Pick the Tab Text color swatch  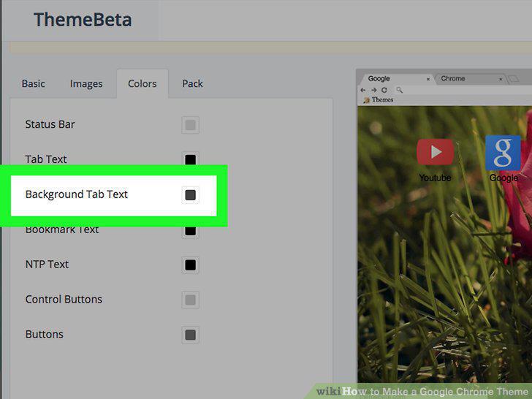coord(190,159)
